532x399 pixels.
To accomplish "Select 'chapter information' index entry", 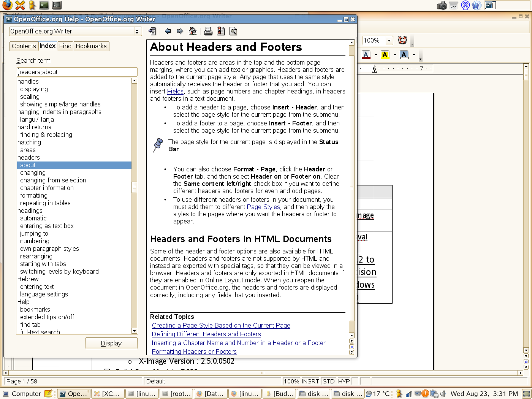I will [47, 188].
